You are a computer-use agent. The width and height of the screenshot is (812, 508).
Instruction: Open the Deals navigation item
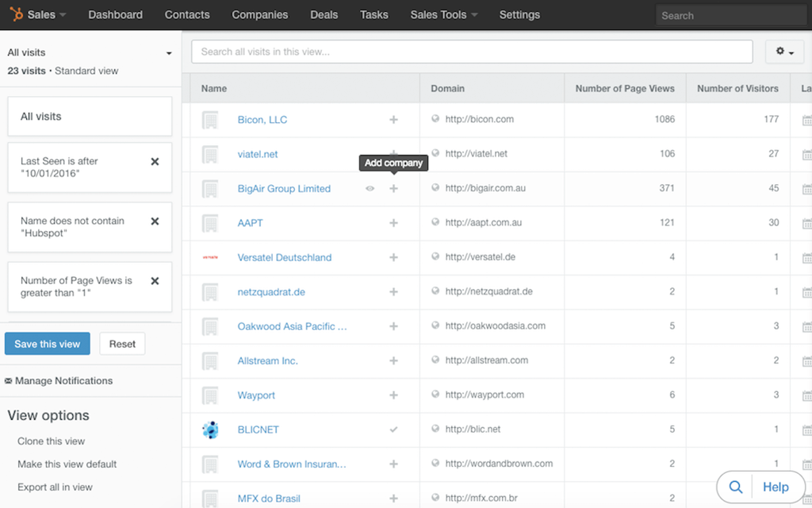(324, 14)
